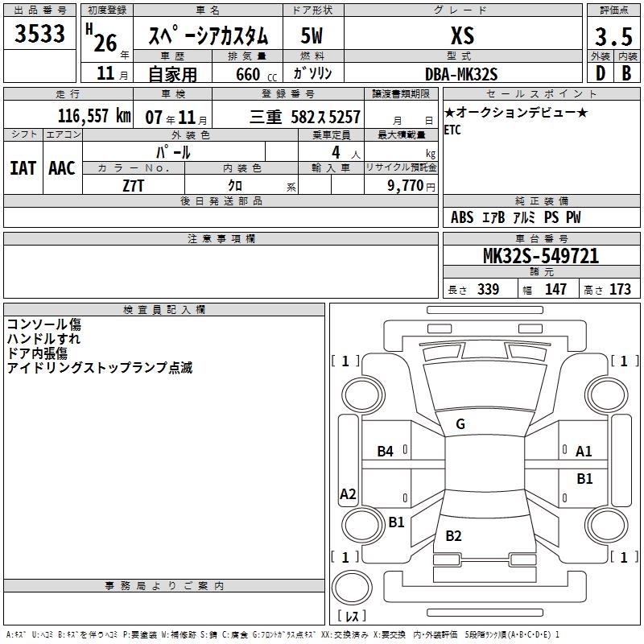
Task: Click the B1 marker beside the B2 marker
Action: click(x=396, y=522)
